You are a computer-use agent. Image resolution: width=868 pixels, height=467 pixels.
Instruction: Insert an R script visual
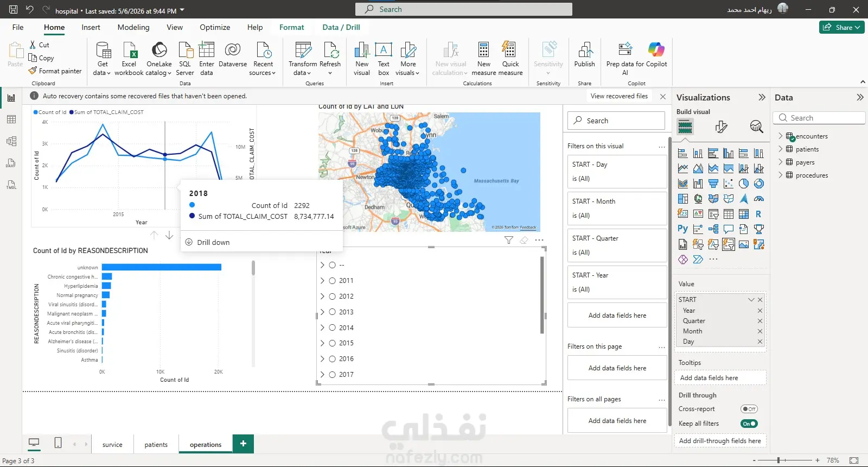click(x=759, y=214)
